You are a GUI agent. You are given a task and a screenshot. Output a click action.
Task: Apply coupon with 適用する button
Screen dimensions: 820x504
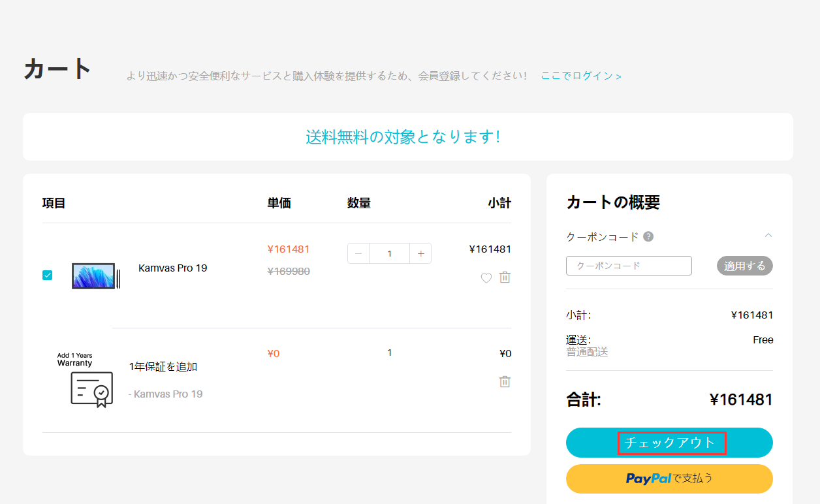pyautogui.click(x=745, y=266)
